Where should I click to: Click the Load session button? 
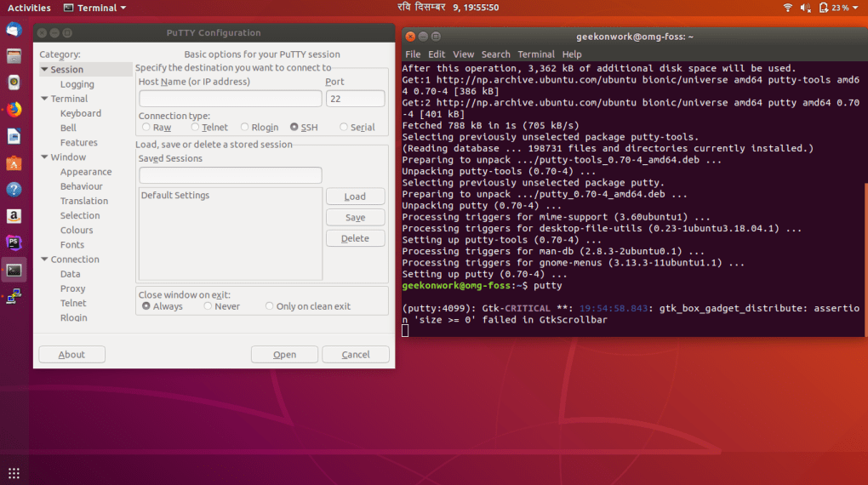click(355, 197)
